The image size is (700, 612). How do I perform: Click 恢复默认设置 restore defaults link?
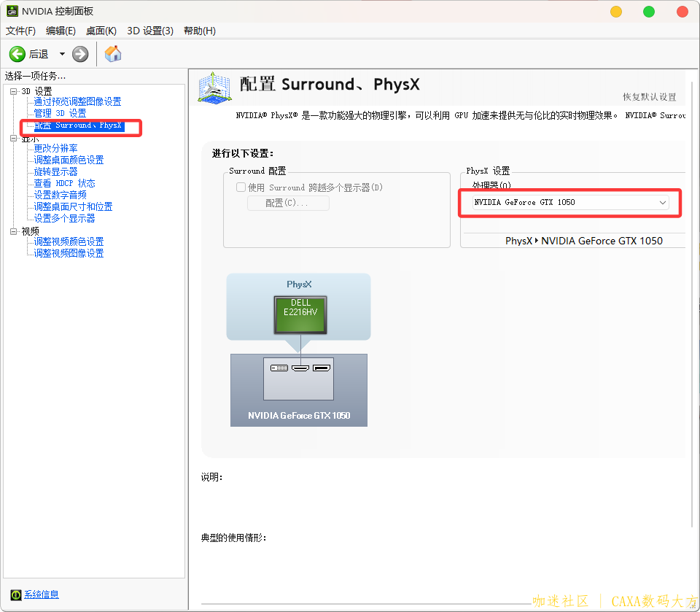(650, 97)
